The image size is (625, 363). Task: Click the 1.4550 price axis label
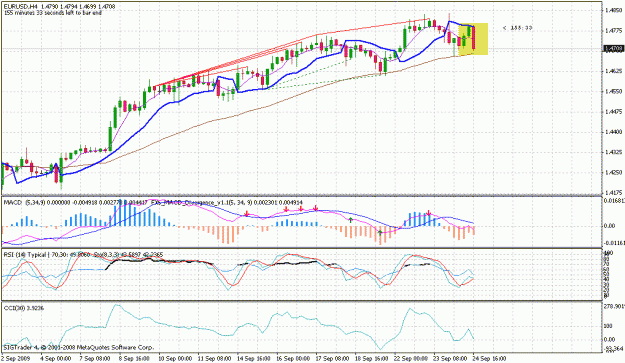[x=613, y=91]
